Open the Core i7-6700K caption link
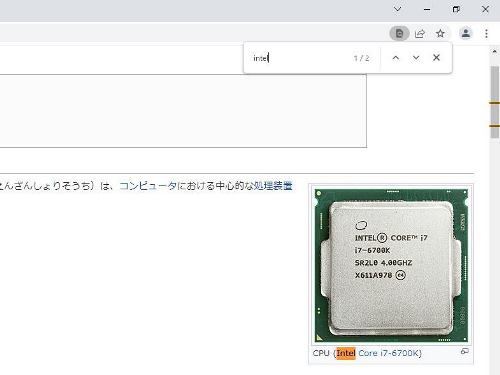Image resolution: width=500 pixels, height=375 pixels. [388, 353]
